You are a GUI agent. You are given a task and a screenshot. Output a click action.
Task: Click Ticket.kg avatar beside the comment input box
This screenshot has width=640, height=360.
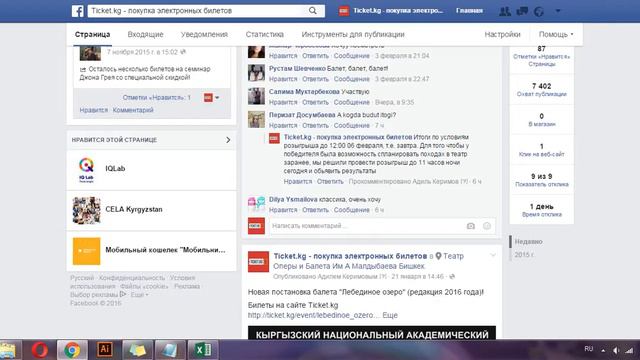click(x=256, y=226)
